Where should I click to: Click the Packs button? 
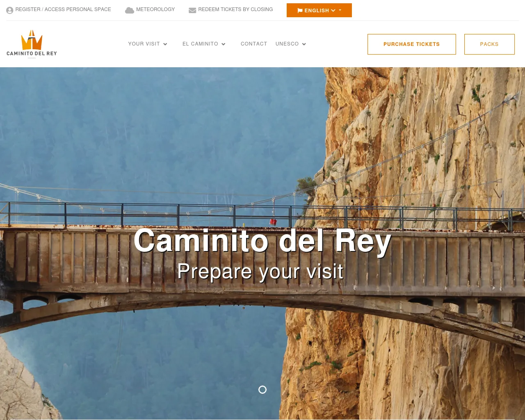[489, 44]
